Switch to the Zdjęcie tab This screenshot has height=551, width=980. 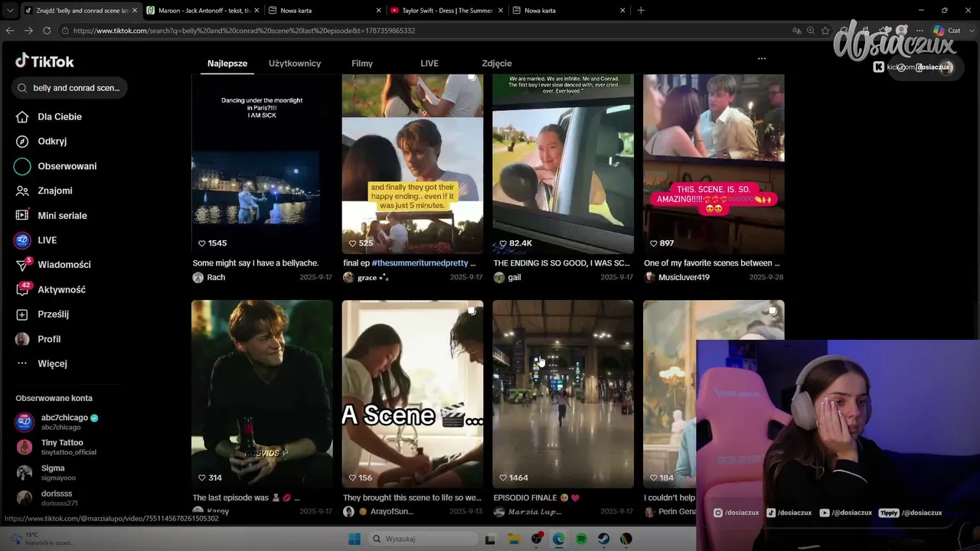coord(497,64)
